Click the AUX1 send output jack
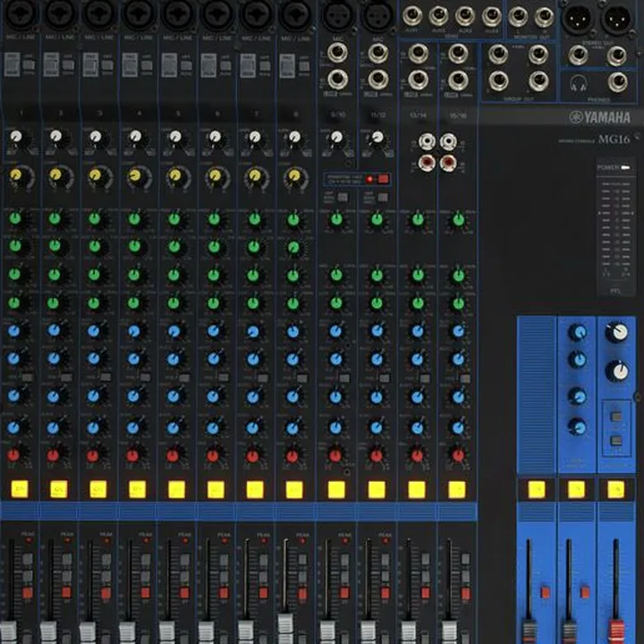 pyautogui.click(x=412, y=16)
